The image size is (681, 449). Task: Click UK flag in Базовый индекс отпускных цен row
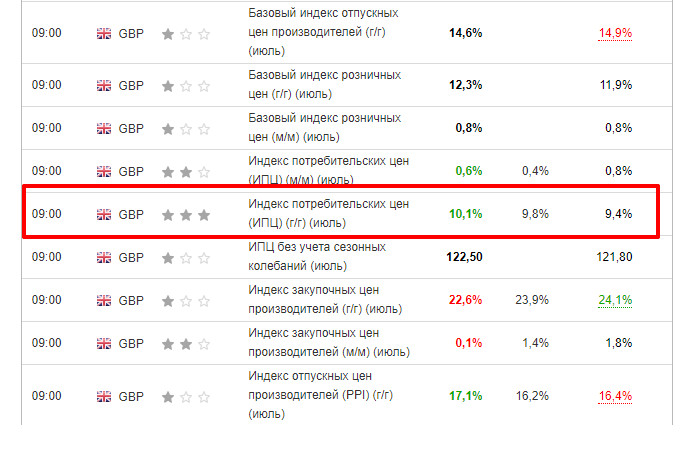pos(104,33)
